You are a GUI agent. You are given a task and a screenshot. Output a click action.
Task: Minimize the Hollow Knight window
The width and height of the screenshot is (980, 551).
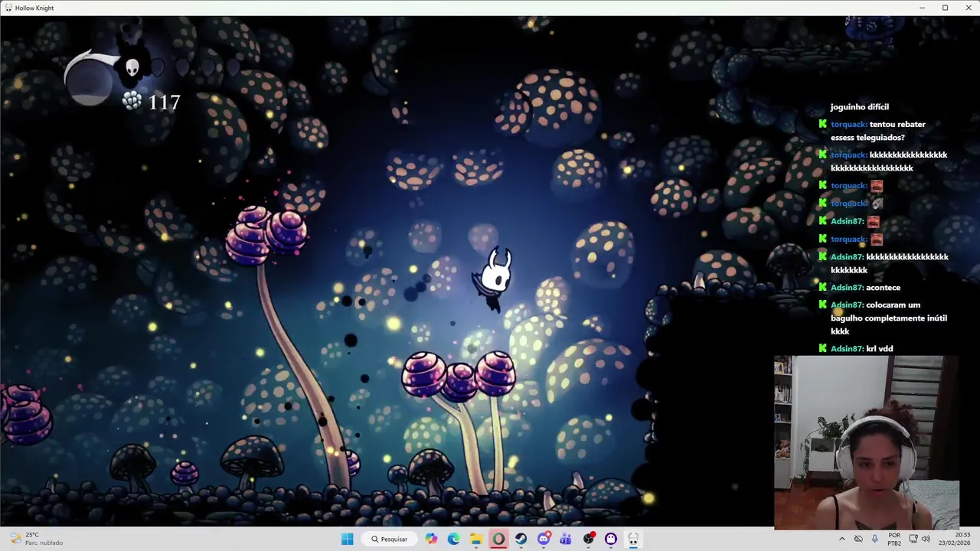click(x=922, y=8)
